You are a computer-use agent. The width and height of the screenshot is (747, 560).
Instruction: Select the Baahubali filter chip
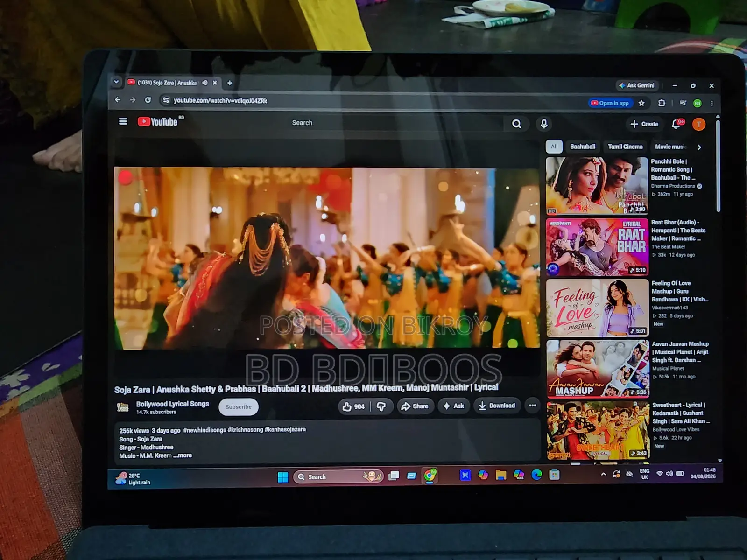[x=583, y=147]
